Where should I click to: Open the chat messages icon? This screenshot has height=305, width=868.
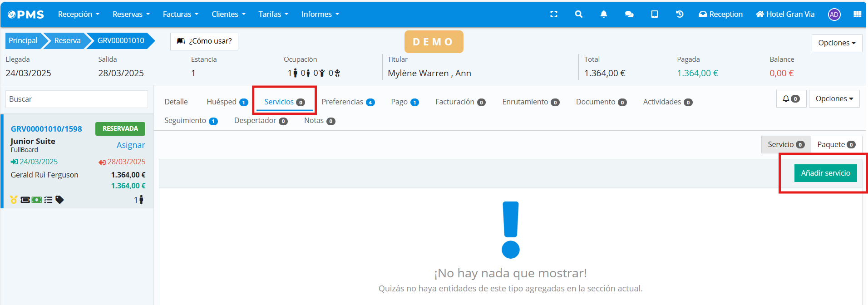tap(629, 14)
